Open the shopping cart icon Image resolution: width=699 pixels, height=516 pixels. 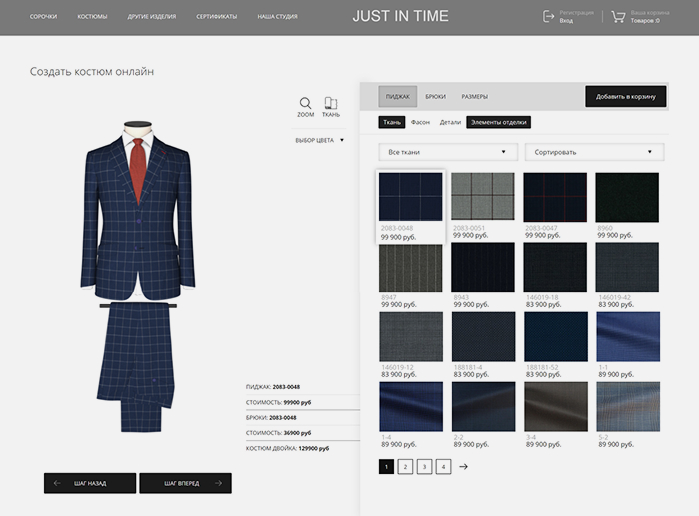click(x=618, y=17)
